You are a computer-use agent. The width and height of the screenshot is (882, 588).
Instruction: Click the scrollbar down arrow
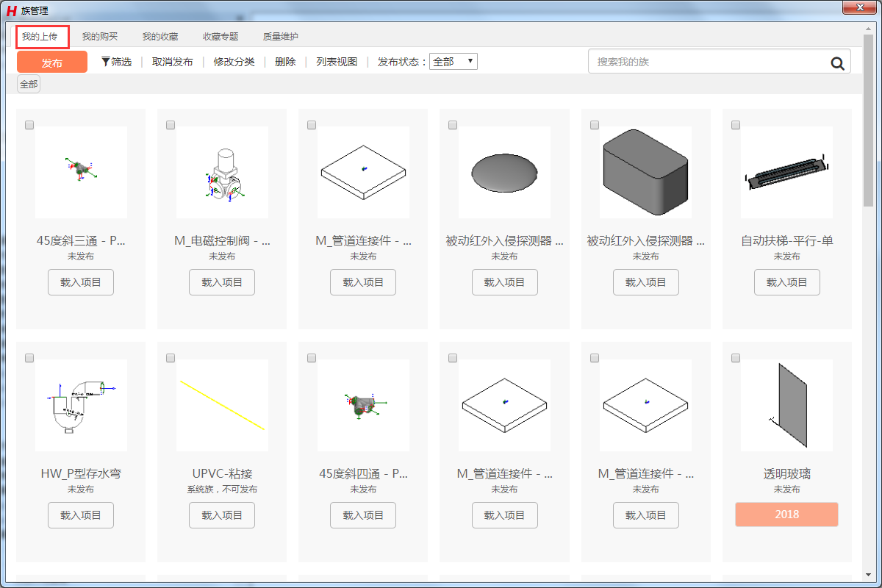point(868,574)
